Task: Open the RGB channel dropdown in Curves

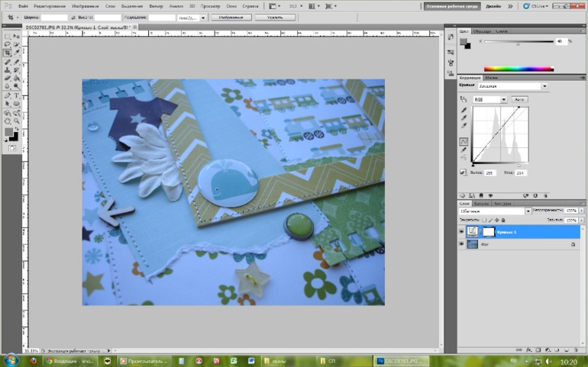Action: coord(491,99)
